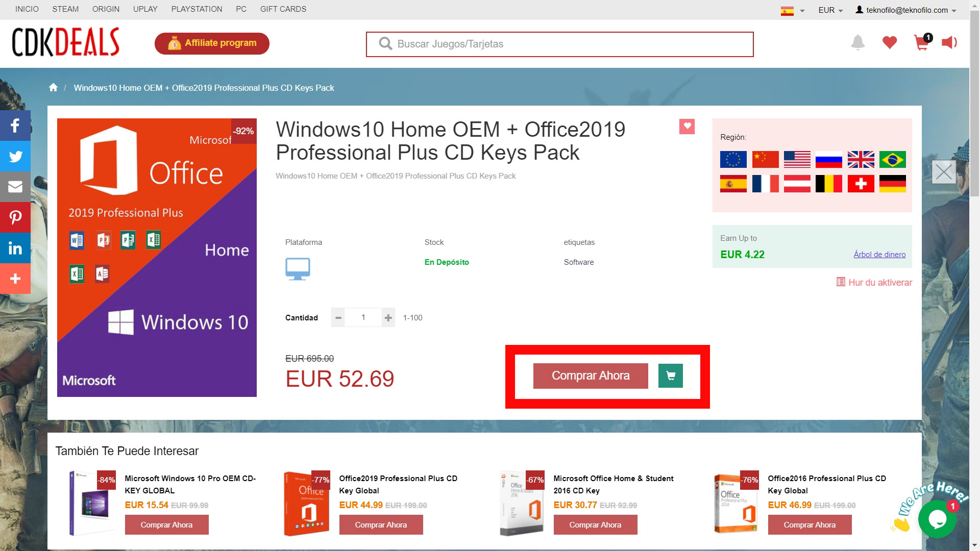
Task: Decrease quantity with the minus button
Action: coord(338,318)
